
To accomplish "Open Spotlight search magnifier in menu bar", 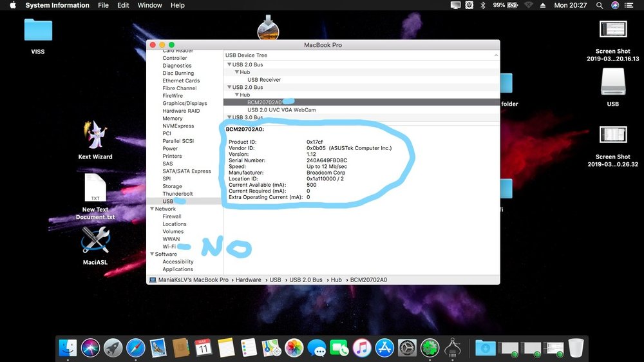I will coord(600,5).
